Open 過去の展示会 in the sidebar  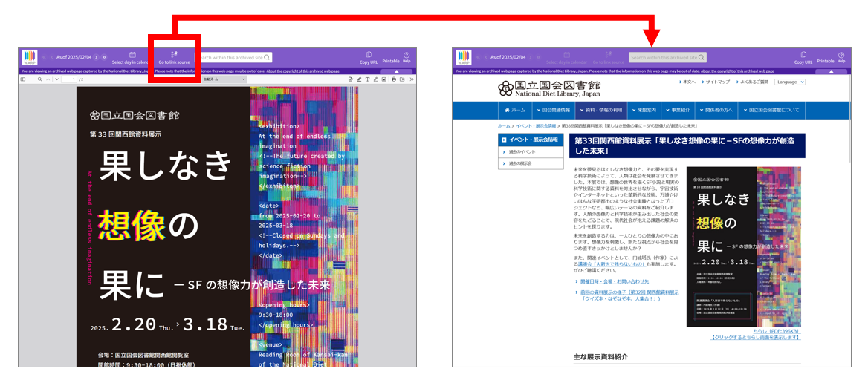click(x=531, y=163)
